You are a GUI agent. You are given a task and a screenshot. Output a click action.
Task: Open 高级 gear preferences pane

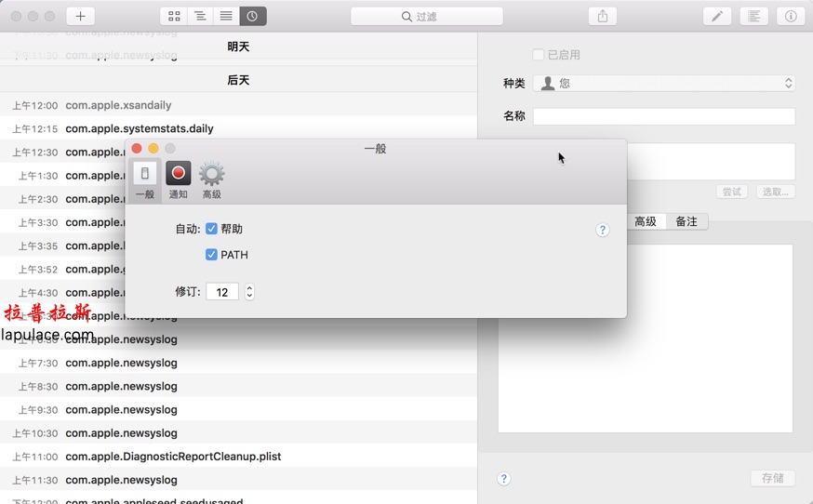coord(211,179)
